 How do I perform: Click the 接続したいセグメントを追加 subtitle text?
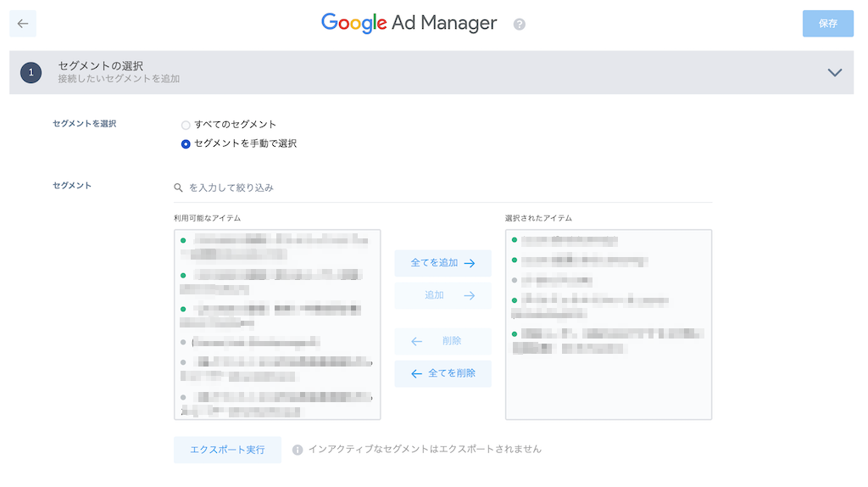pyautogui.click(x=119, y=79)
